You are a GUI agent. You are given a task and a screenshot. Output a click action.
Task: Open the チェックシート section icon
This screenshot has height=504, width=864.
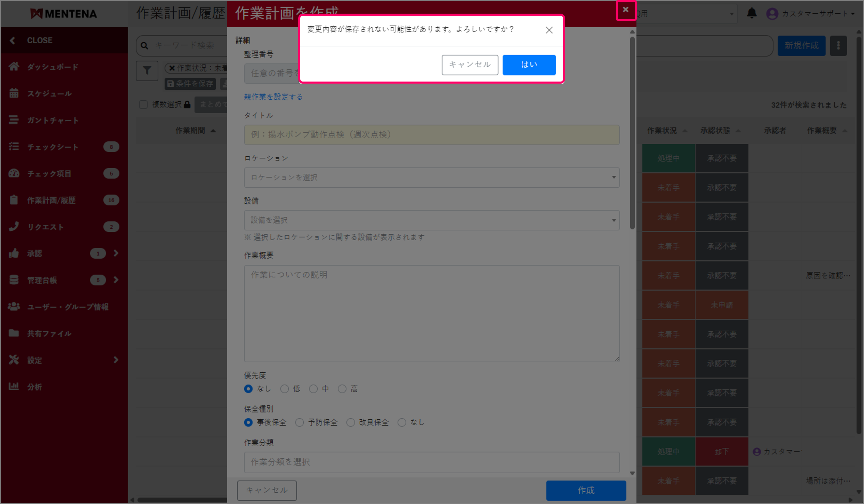[14, 147]
